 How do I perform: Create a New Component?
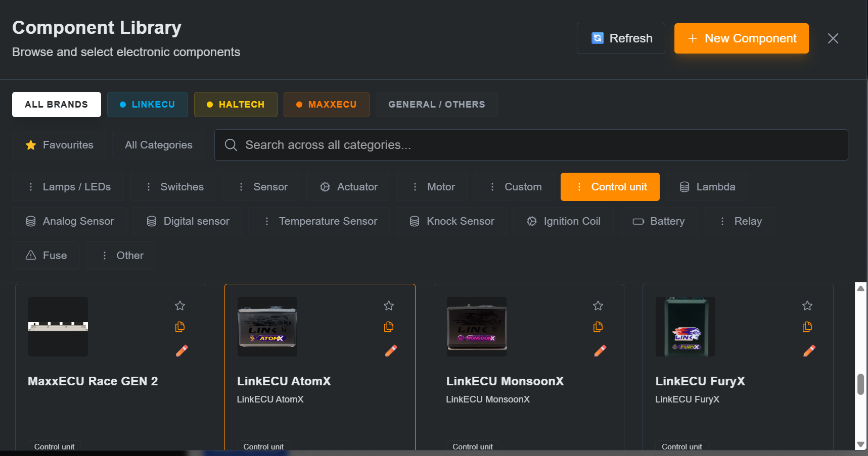click(742, 38)
